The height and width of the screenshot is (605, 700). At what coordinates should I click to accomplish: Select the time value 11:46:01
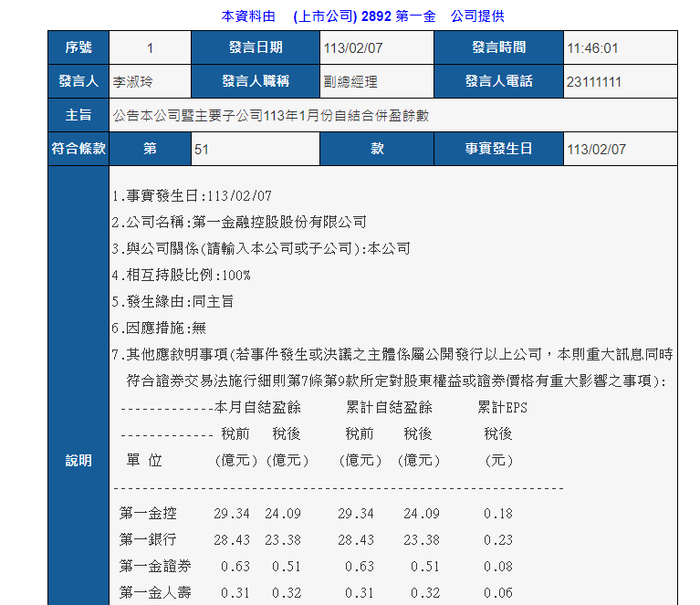(592, 47)
